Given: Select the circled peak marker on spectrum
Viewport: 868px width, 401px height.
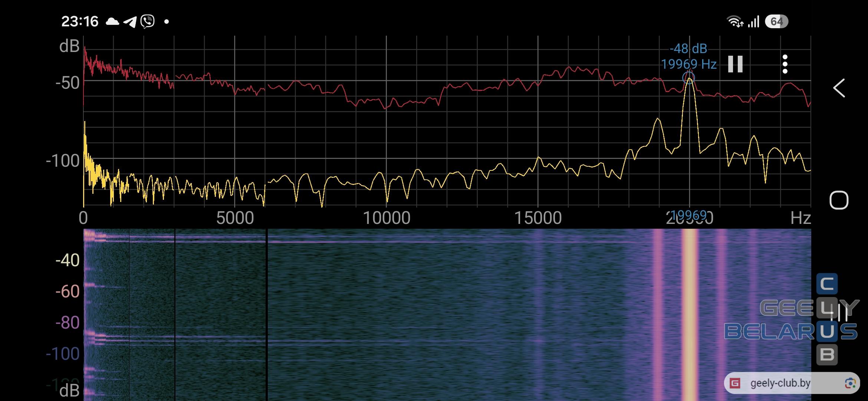Looking at the screenshot, I should (x=689, y=78).
